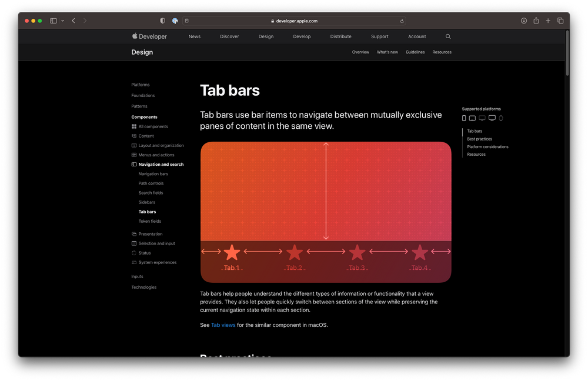Select the Apple Watch platform icon
Image resolution: width=588 pixels, height=381 pixels.
(x=500, y=118)
